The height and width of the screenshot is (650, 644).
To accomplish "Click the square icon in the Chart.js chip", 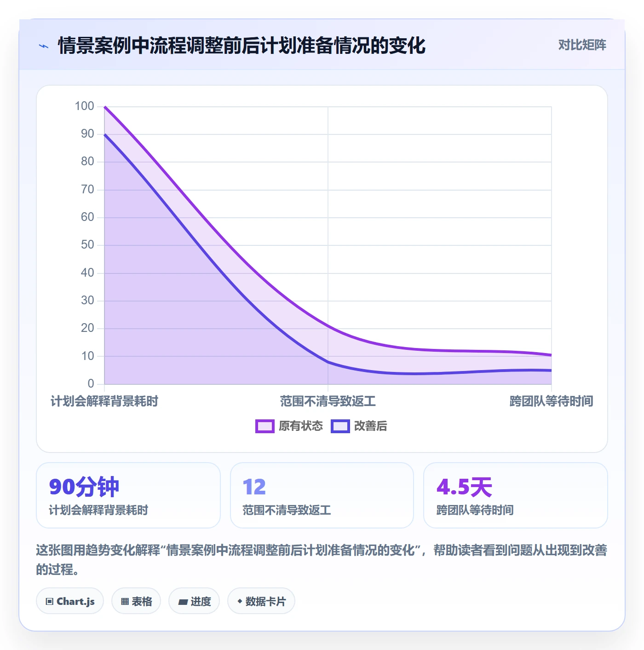I will coord(50,601).
